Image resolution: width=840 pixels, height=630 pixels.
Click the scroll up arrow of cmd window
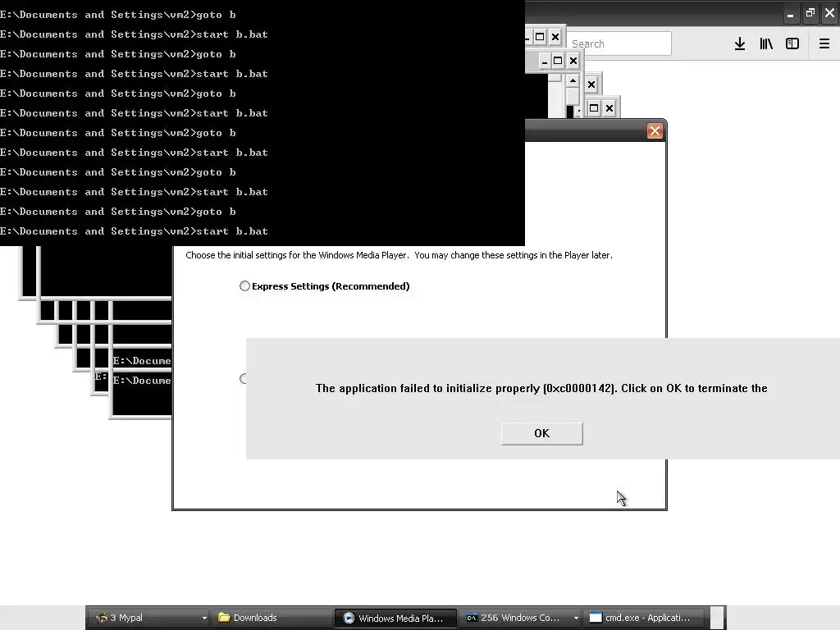[x=573, y=81]
